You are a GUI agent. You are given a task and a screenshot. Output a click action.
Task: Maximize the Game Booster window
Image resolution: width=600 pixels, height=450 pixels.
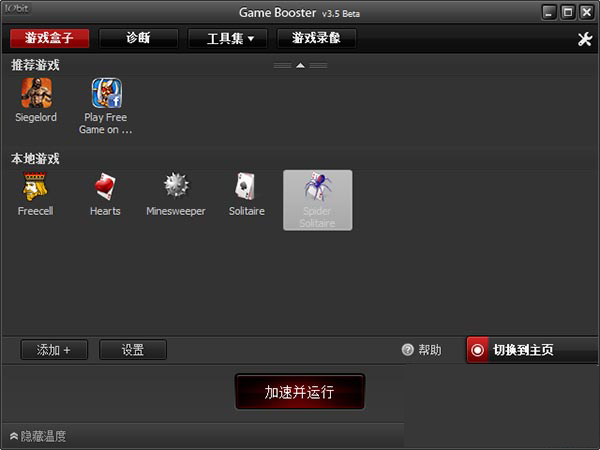point(568,13)
